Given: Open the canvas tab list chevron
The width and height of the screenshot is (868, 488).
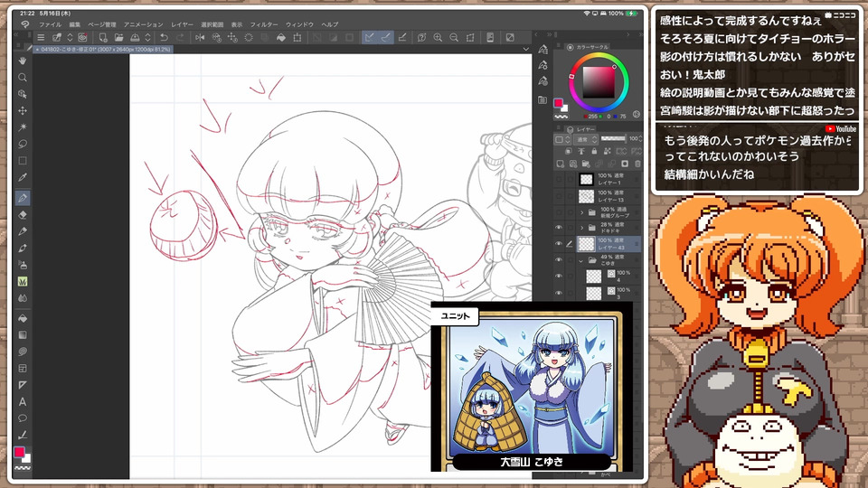Looking at the screenshot, I should pyautogui.click(x=526, y=49).
